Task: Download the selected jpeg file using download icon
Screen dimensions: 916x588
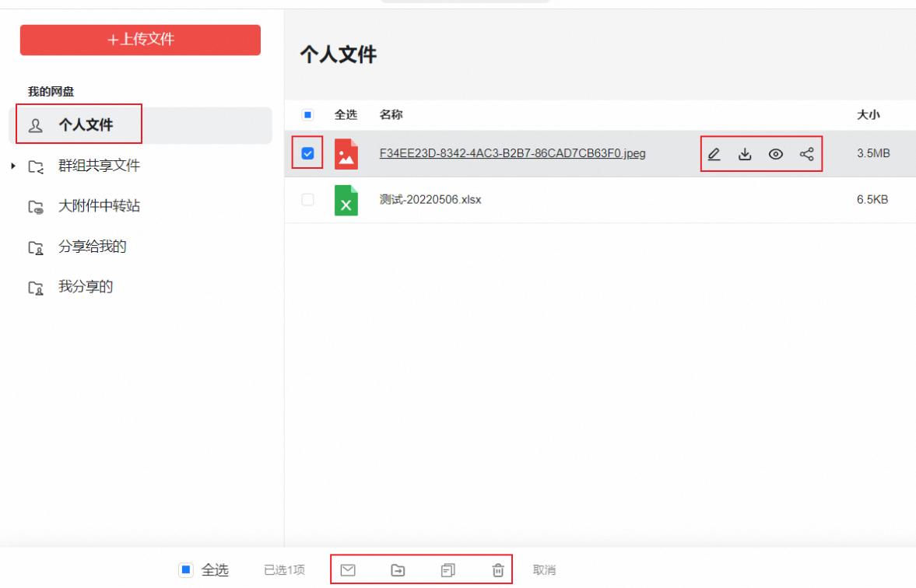Action: click(745, 154)
